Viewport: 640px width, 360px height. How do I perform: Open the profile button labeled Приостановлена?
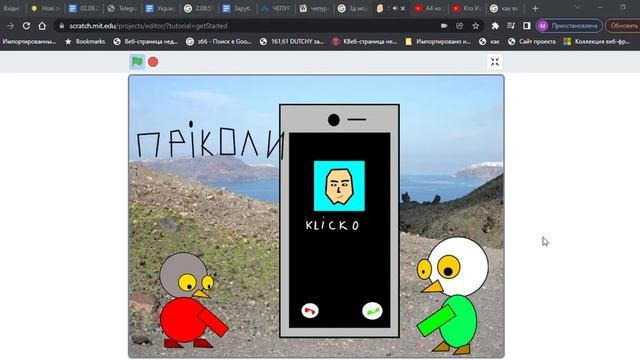click(569, 26)
